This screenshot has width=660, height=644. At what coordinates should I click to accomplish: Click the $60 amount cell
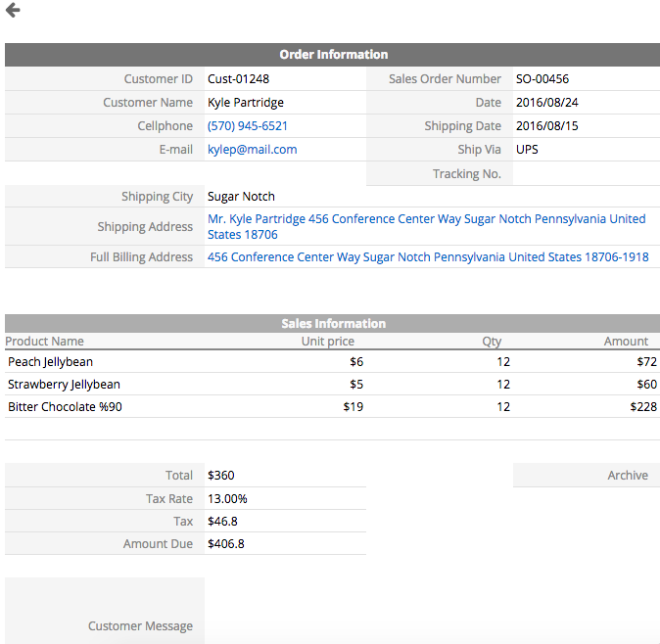pos(646,384)
